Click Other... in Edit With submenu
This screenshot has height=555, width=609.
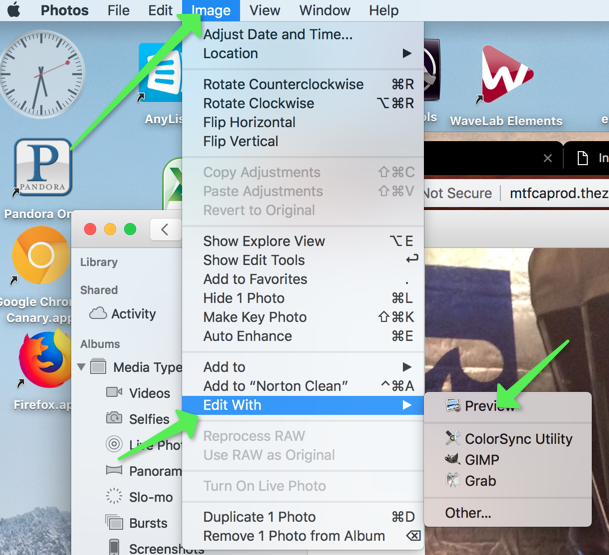(x=468, y=513)
